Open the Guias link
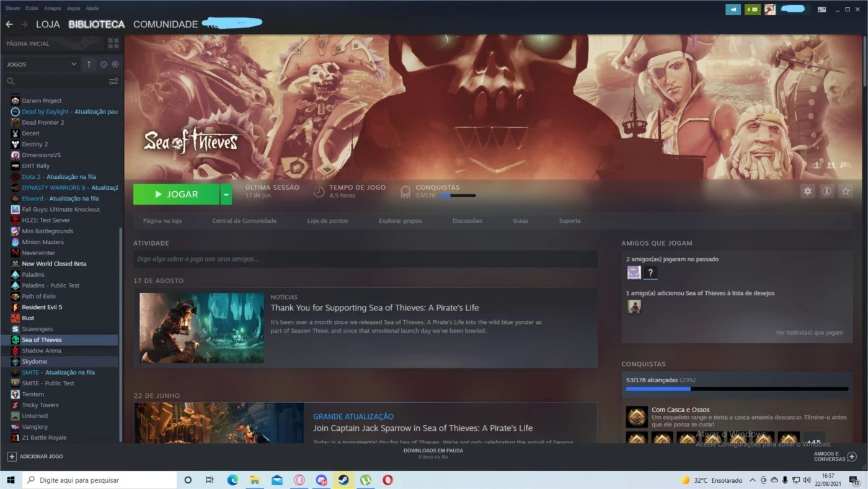The image size is (868, 489). coord(521,221)
